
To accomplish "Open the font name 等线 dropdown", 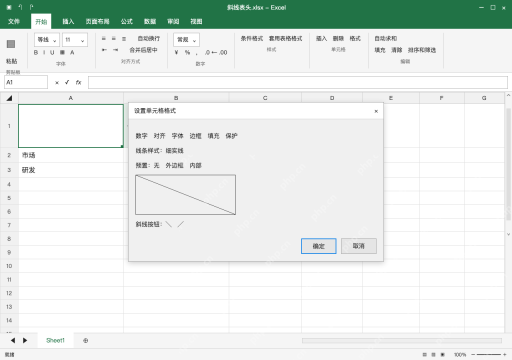I will pos(47,40).
